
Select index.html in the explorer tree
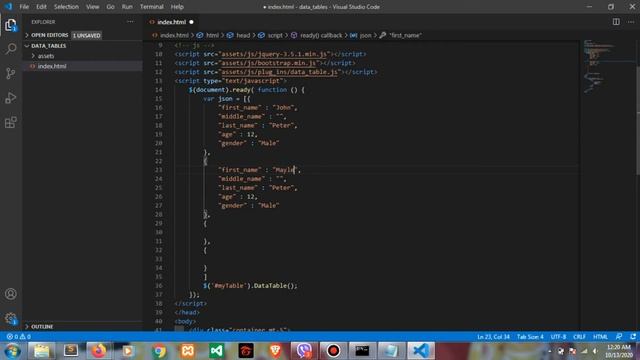click(x=52, y=66)
